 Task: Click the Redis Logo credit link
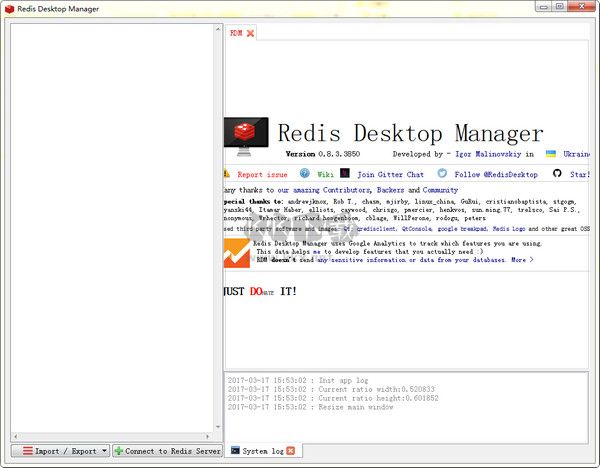509,229
